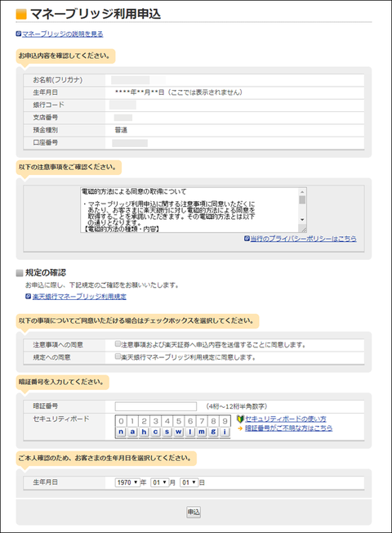Click the orange arrow icon before 暗証番号がご不明な方

coord(240,428)
